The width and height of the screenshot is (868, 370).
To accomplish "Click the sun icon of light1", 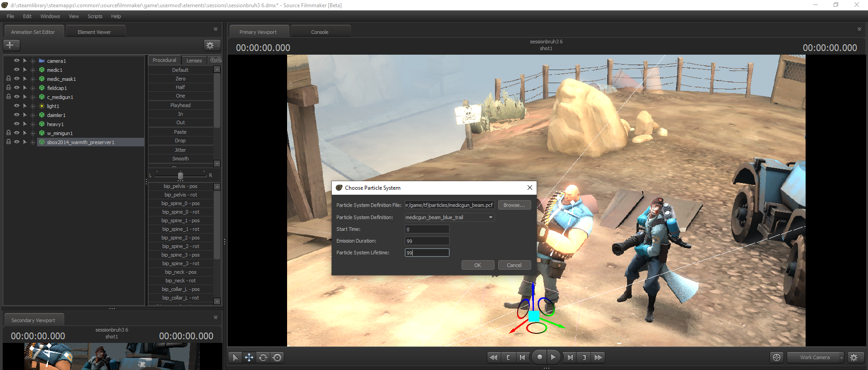I will tap(42, 106).
